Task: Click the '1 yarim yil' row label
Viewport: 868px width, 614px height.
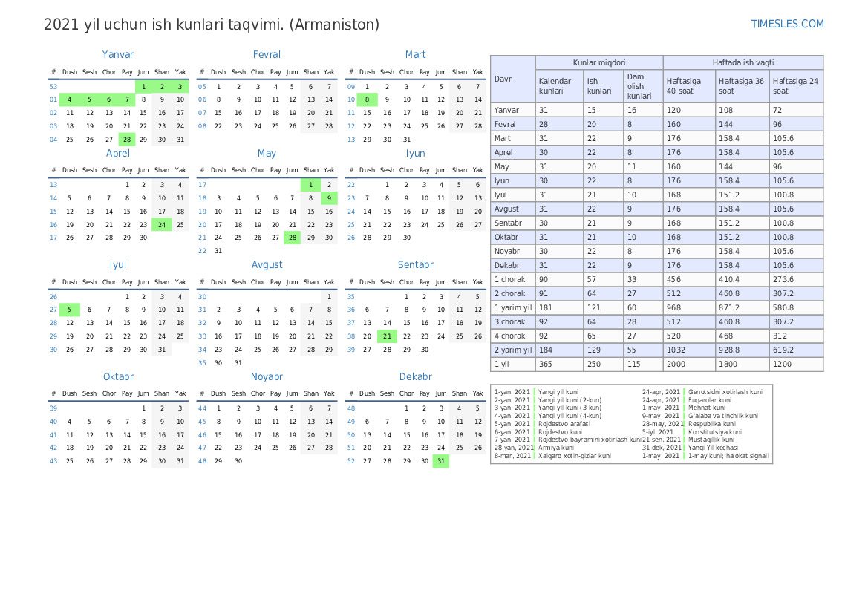Action: coord(512,308)
